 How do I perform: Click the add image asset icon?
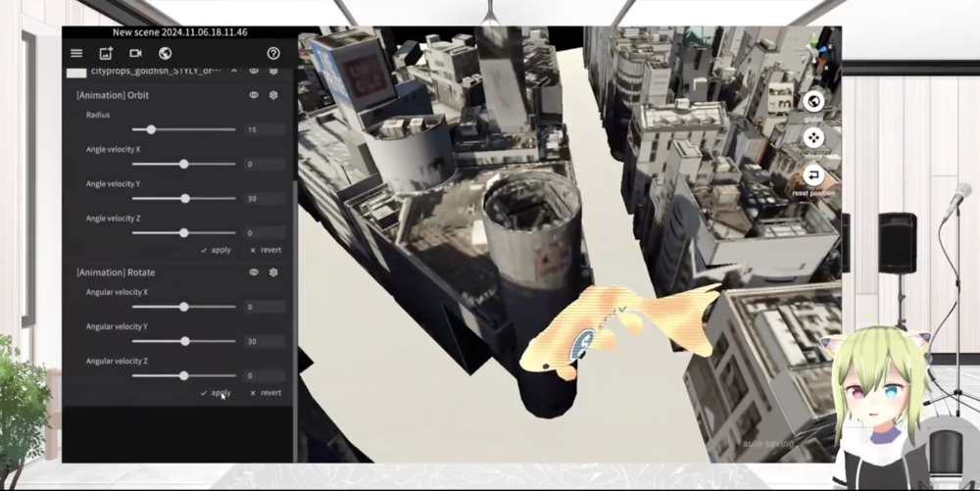(106, 53)
